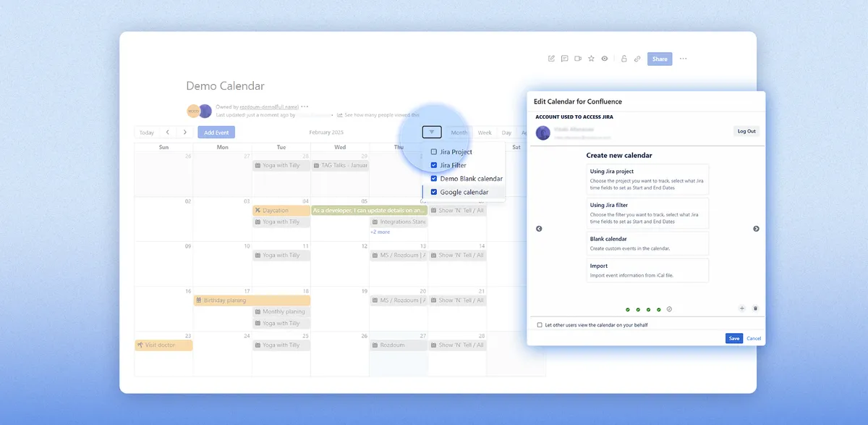The image size is (868, 425).
Task: Switch to Month view tab
Action: [x=459, y=132]
